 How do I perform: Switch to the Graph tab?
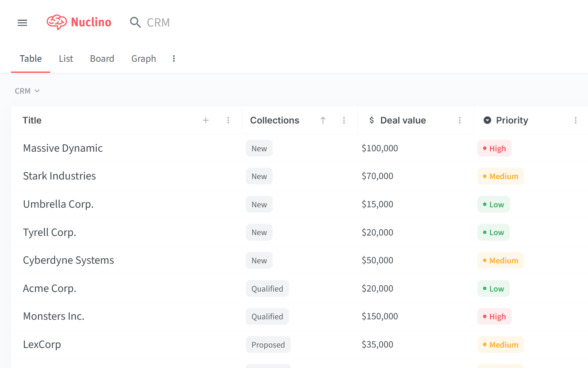coord(144,59)
